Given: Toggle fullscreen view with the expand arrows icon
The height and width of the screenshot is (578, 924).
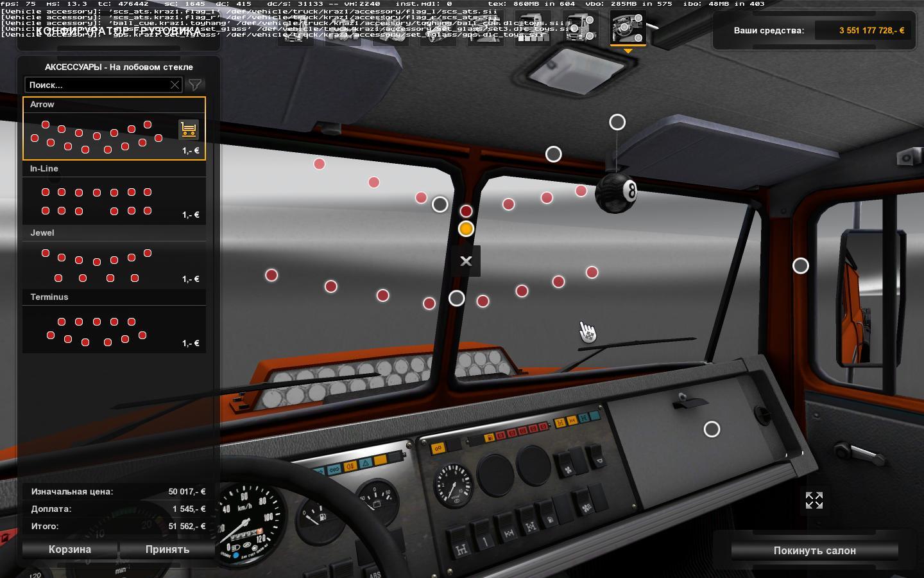Looking at the screenshot, I should (x=814, y=500).
